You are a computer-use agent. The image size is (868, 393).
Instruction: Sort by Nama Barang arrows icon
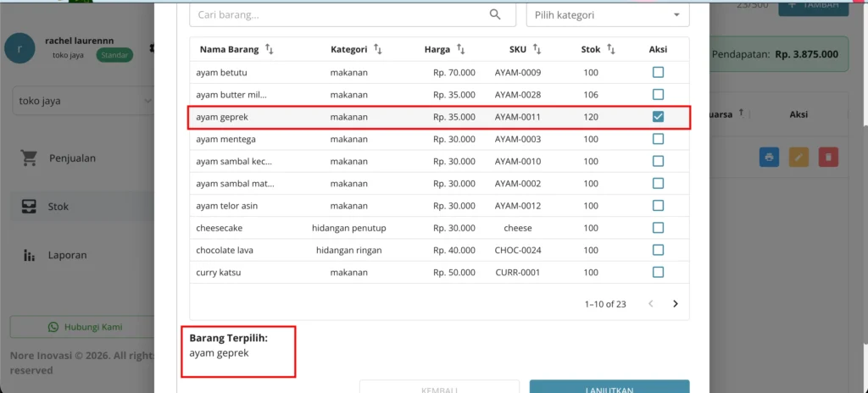[x=269, y=49]
